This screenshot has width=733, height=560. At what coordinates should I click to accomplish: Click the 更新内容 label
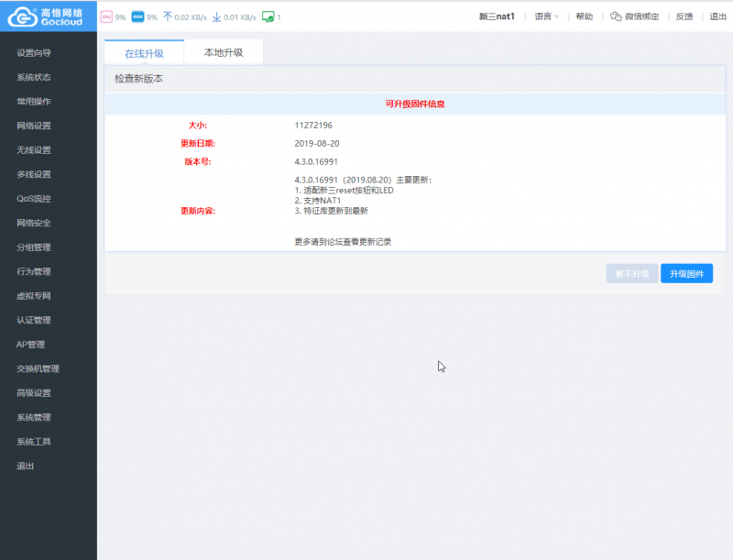198,211
